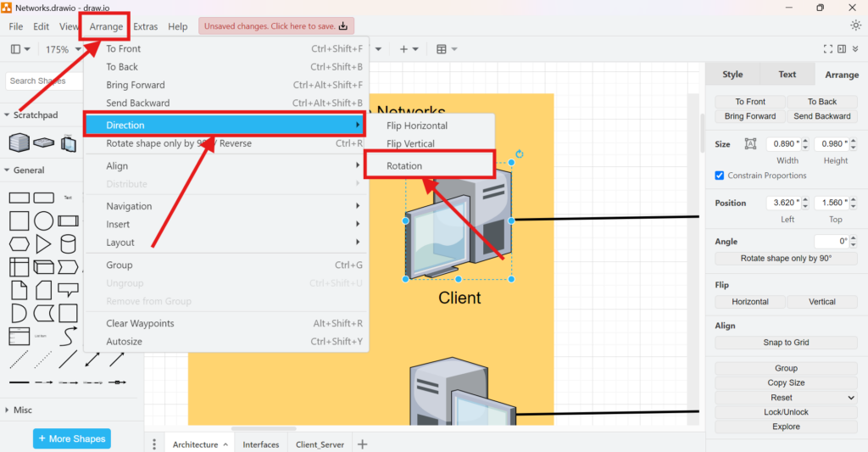The width and height of the screenshot is (868, 452).
Task: Choose Group from the Arrange menu
Action: (225, 265)
